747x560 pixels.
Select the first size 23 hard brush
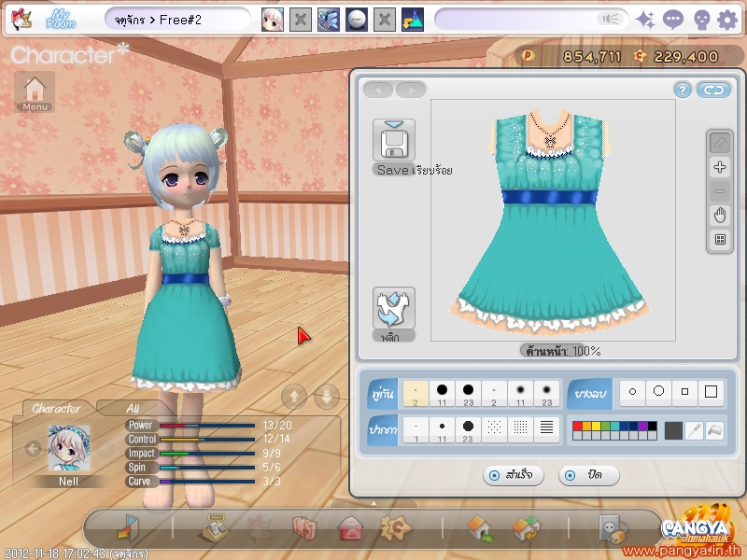click(x=468, y=393)
